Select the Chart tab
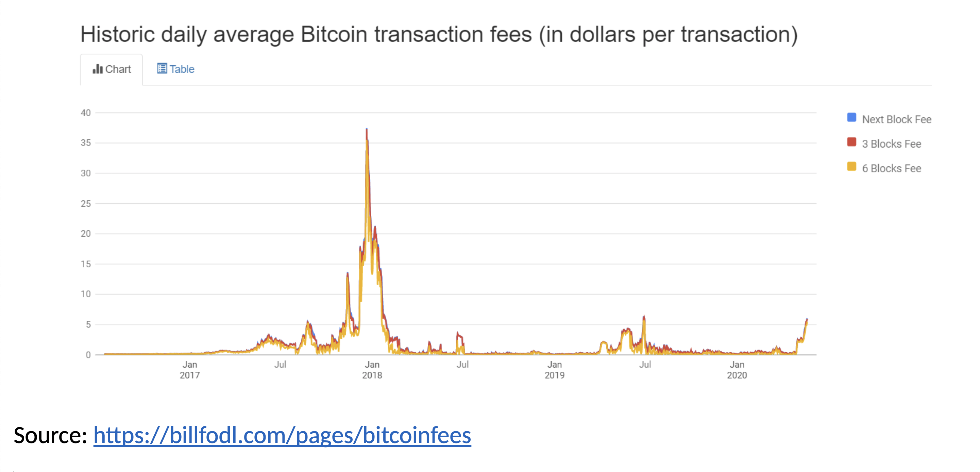 pos(112,69)
